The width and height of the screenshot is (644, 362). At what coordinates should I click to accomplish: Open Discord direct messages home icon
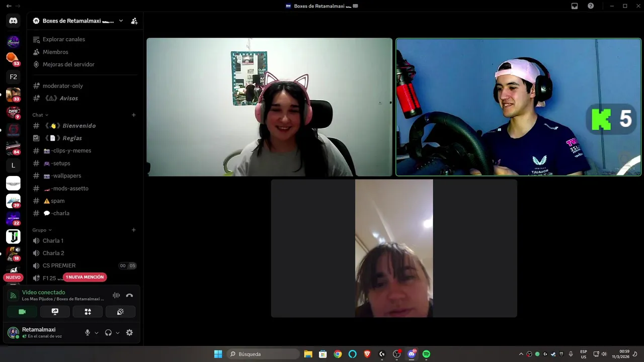coord(13,21)
